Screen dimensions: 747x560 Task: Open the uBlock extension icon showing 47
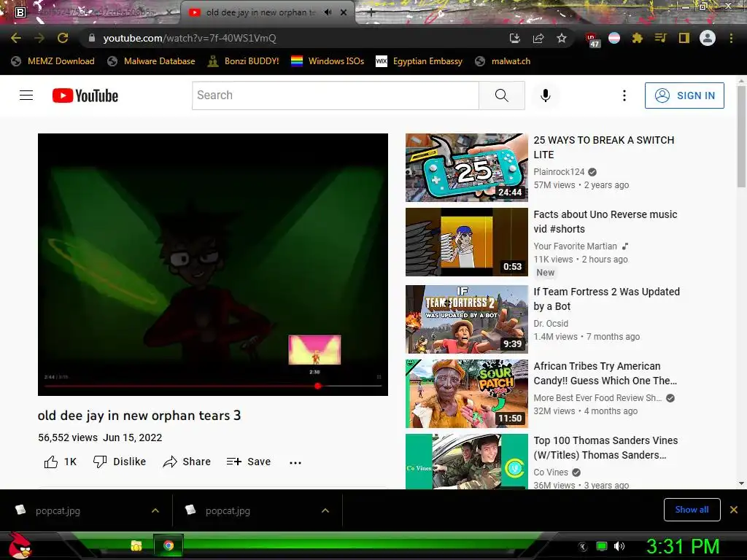(x=592, y=39)
